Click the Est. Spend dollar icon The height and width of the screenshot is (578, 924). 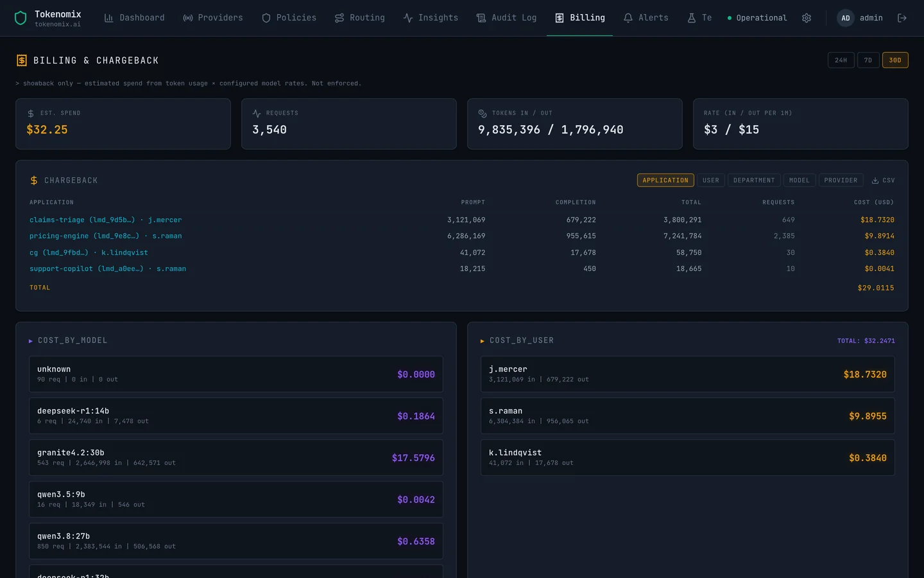coord(31,113)
